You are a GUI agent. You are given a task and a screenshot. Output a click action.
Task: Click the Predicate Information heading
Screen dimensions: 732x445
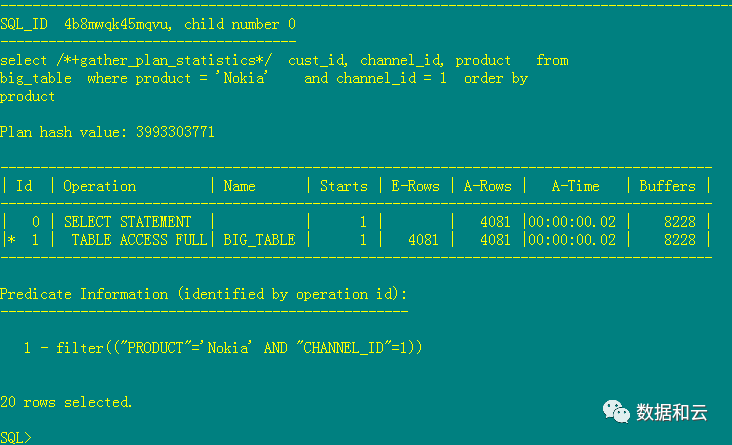(204, 294)
